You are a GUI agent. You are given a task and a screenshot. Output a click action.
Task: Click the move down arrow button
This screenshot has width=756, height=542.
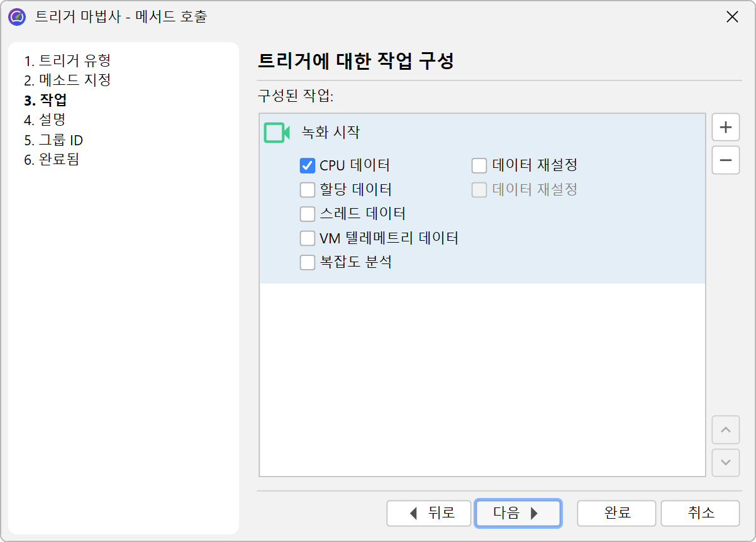tap(725, 463)
